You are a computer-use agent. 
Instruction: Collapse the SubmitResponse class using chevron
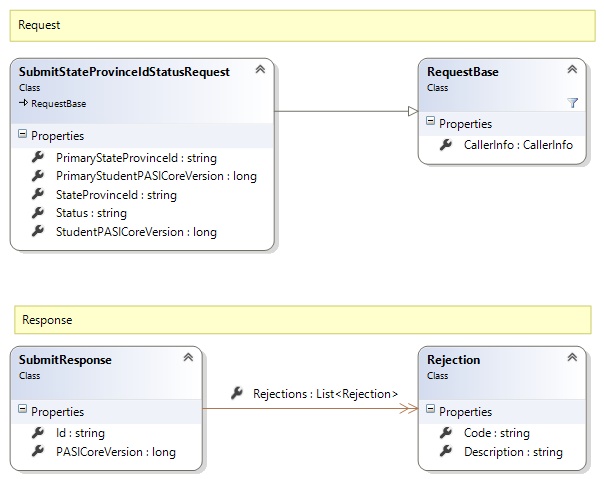[187, 358]
